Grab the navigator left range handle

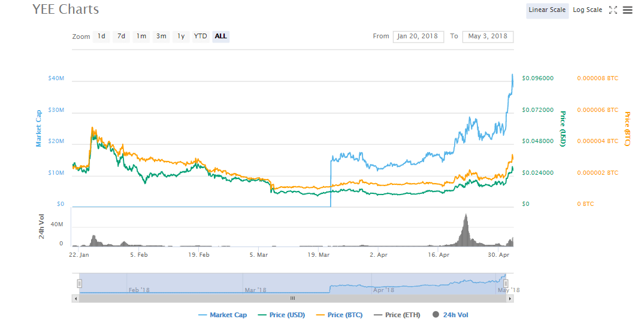79,283
